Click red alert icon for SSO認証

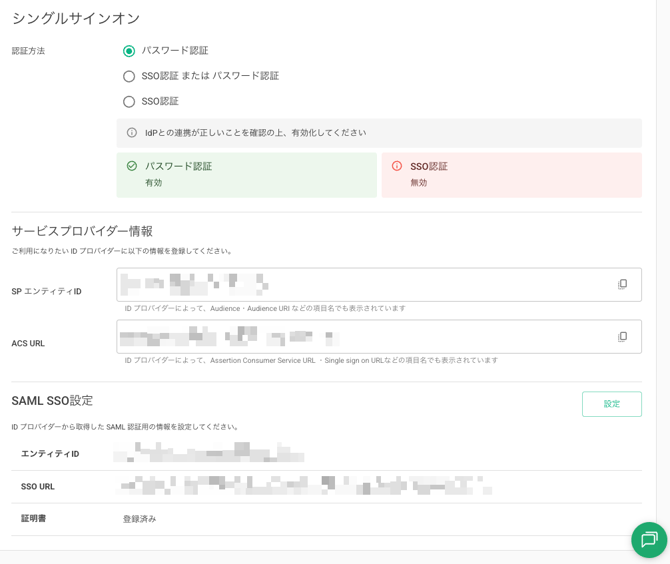(397, 166)
